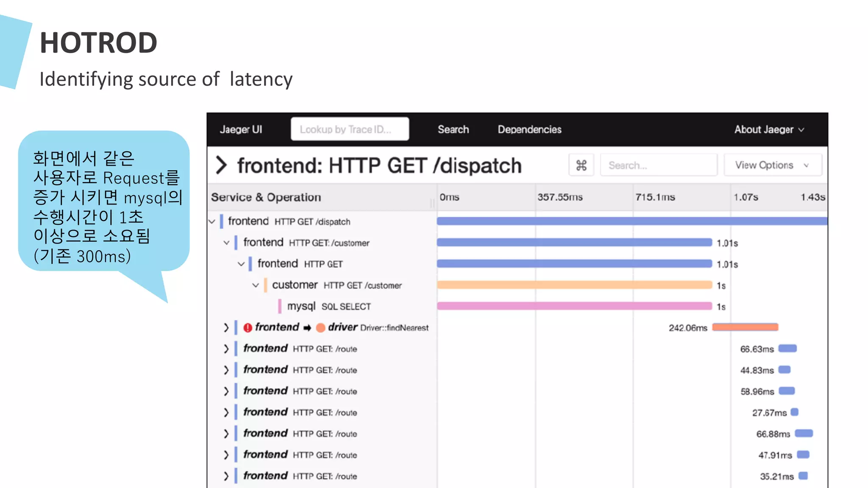The width and height of the screenshot is (868, 488).
Task: Expand the frontend to driver findNearest row
Action: click(226, 327)
